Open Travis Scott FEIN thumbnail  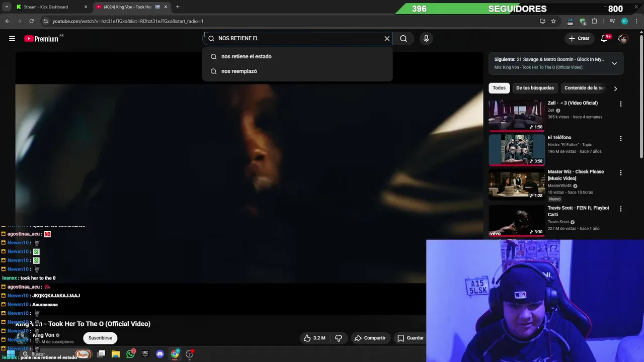(x=516, y=220)
